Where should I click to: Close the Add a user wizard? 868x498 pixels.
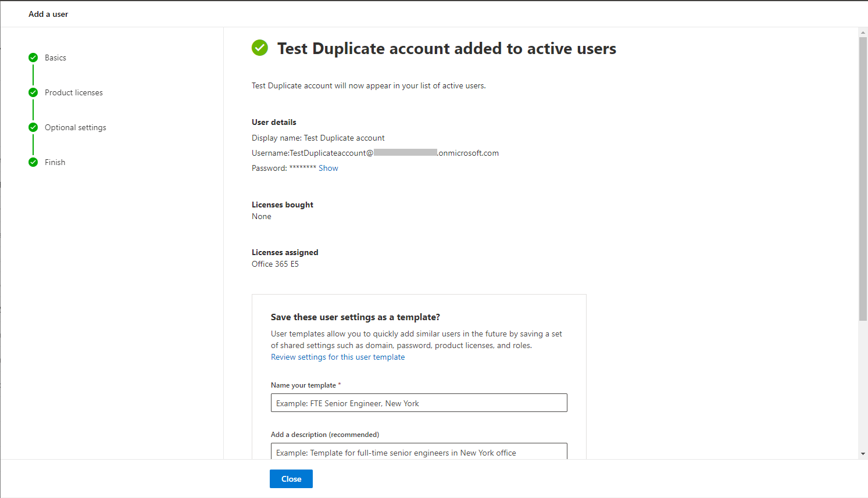(291, 479)
